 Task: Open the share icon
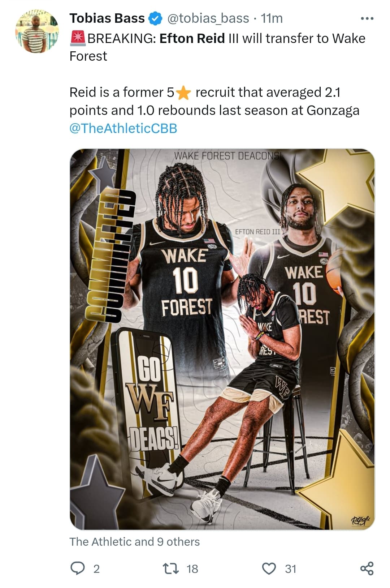367,568
